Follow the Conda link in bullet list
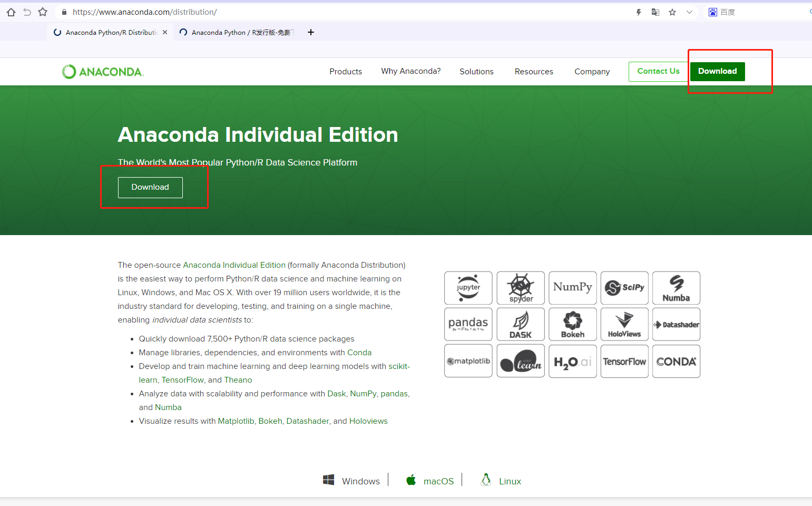 point(359,353)
